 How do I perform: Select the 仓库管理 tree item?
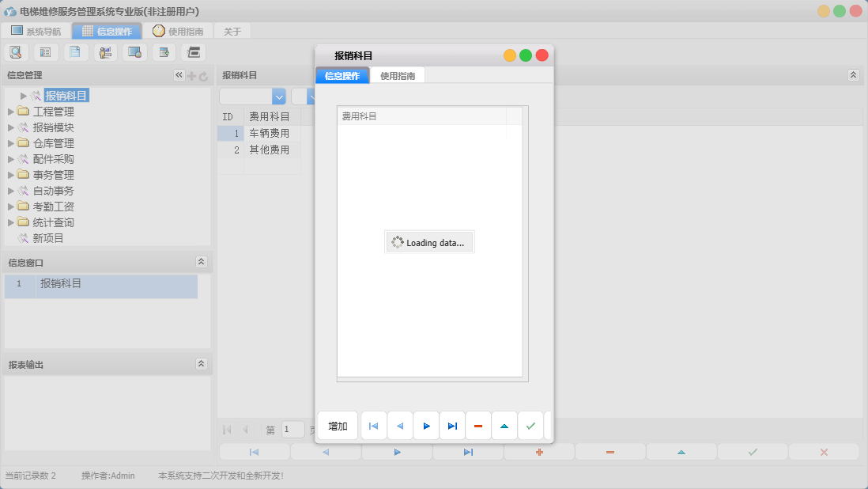(53, 143)
